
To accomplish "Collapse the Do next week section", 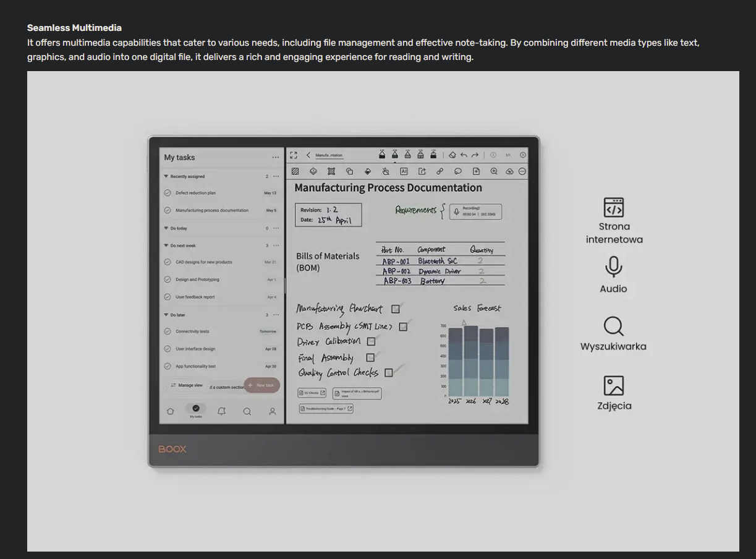I will (x=166, y=245).
